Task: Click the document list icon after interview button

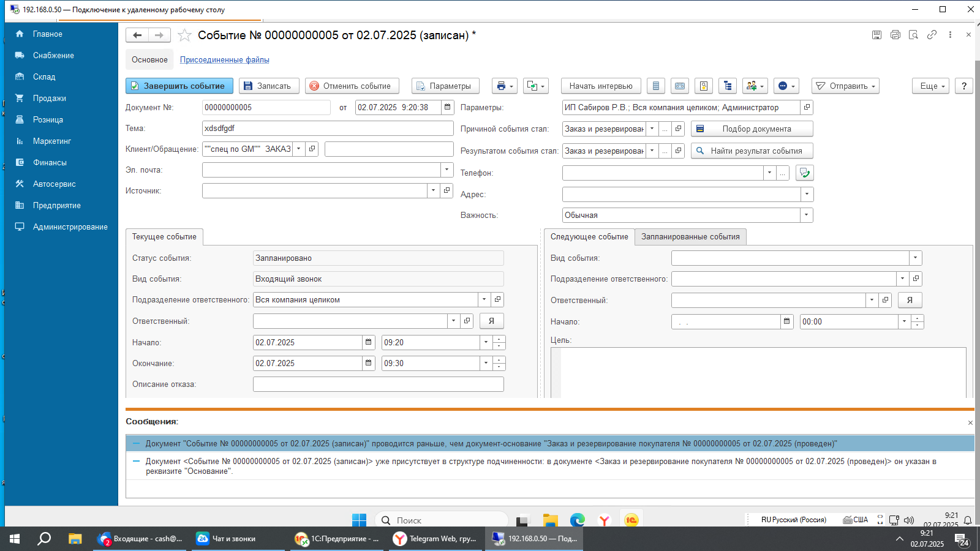Action: 656,86
